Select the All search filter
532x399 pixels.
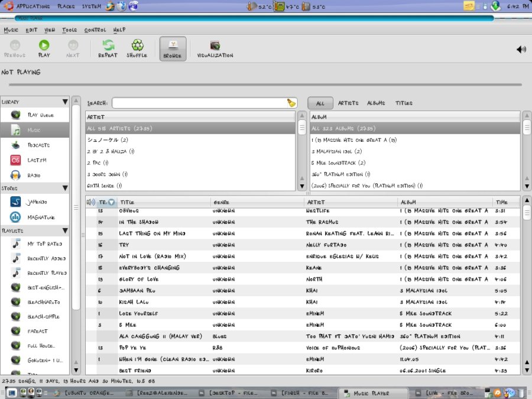coord(320,103)
